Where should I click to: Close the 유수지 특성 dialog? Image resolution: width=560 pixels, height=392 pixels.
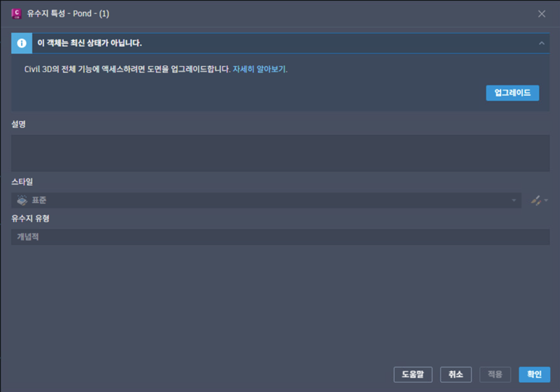tap(541, 14)
